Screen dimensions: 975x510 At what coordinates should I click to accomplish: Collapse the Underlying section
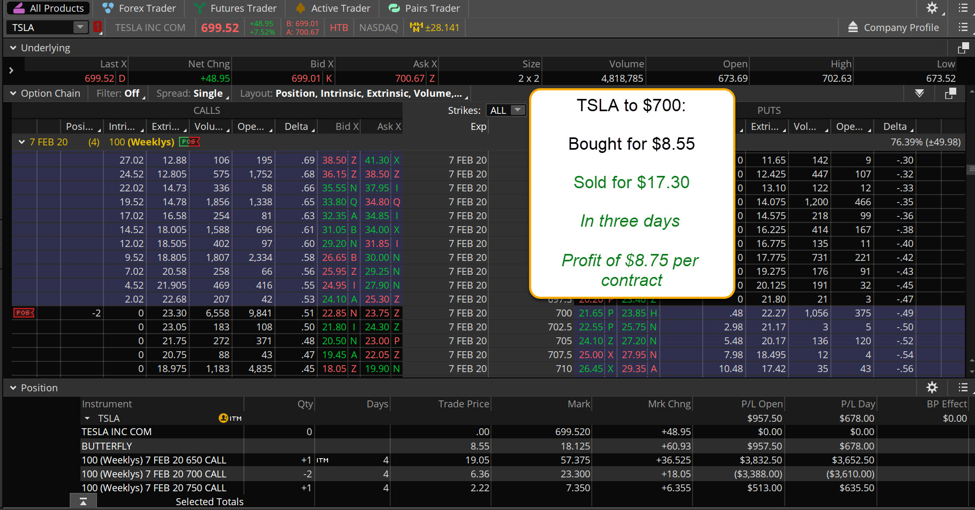[12, 48]
